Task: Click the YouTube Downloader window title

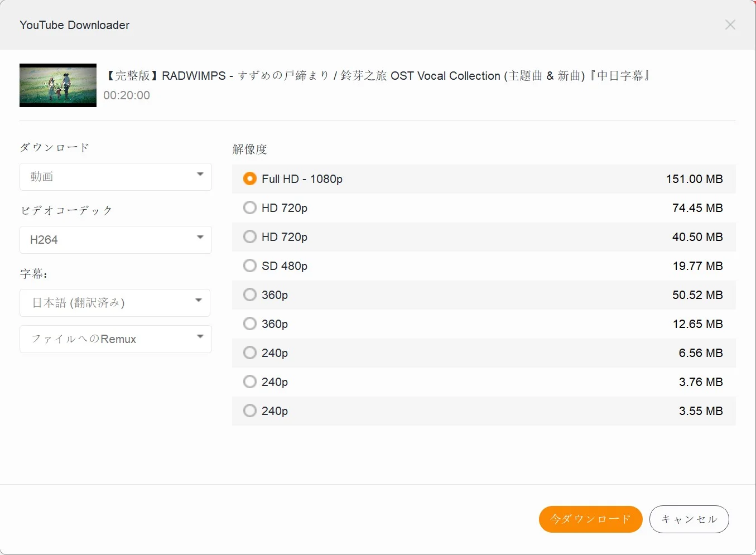Action: (x=75, y=25)
